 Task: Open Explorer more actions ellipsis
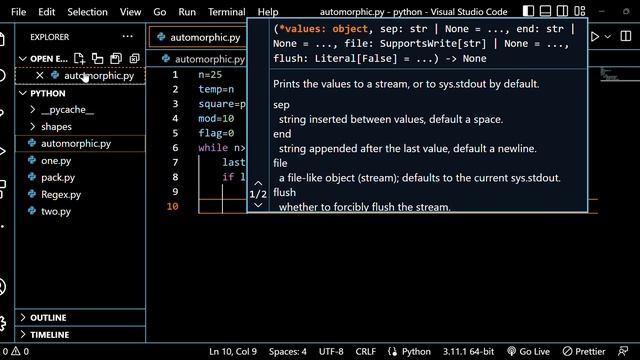pyautogui.click(x=128, y=37)
